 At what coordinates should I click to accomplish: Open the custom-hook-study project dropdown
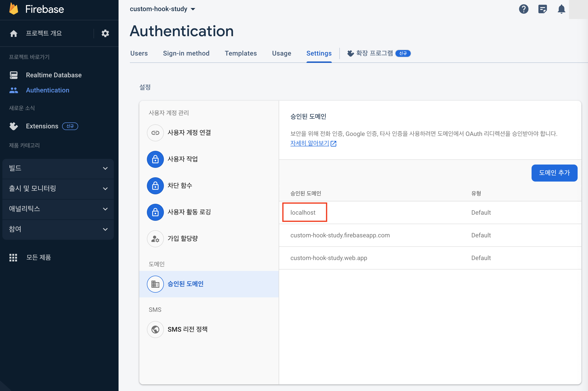[x=162, y=9]
